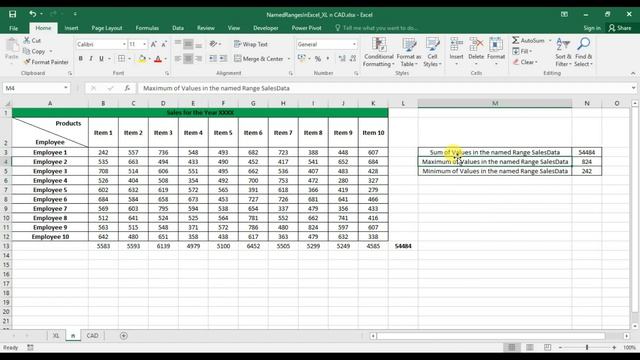Image resolution: width=640 pixels, height=360 pixels.
Task: Open Find & Select menu
Action: click(x=584, y=52)
